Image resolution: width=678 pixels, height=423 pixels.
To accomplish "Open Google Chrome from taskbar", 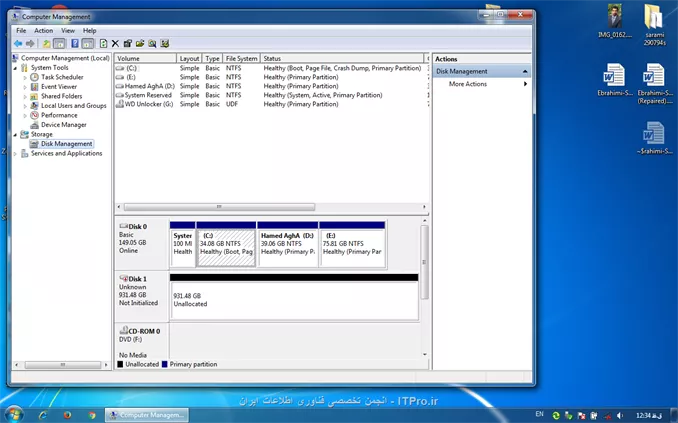I will click(x=92, y=415).
